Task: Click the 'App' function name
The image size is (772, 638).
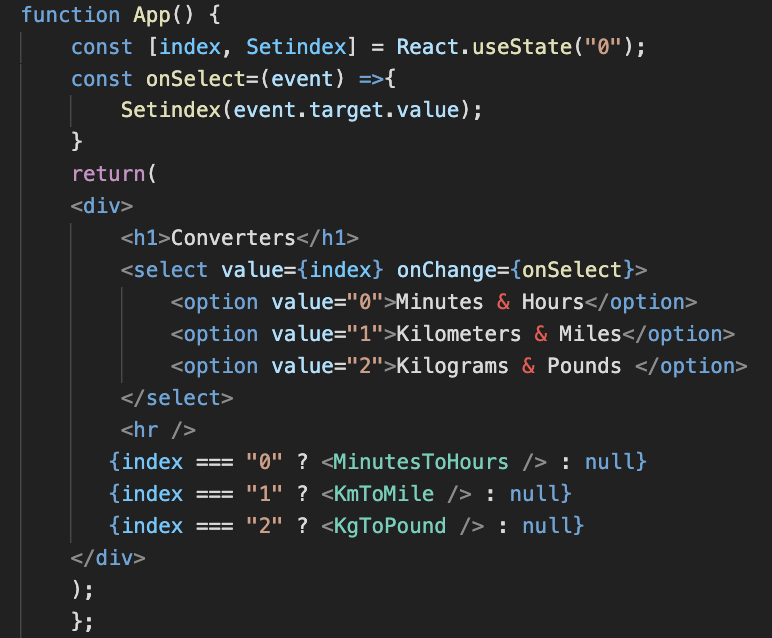Action: [x=152, y=15]
